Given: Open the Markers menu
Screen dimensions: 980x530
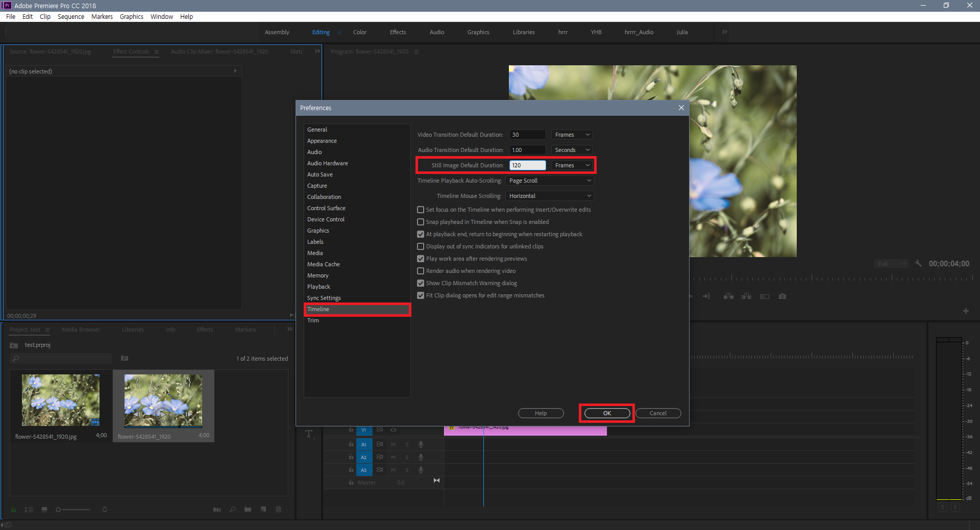Looking at the screenshot, I should tap(102, 16).
